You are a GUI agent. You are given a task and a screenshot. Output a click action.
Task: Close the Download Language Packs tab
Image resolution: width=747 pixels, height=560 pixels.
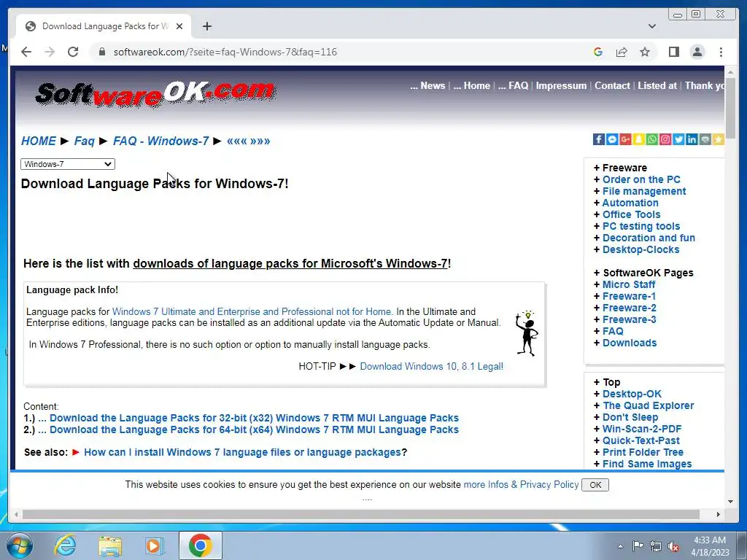click(x=179, y=26)
